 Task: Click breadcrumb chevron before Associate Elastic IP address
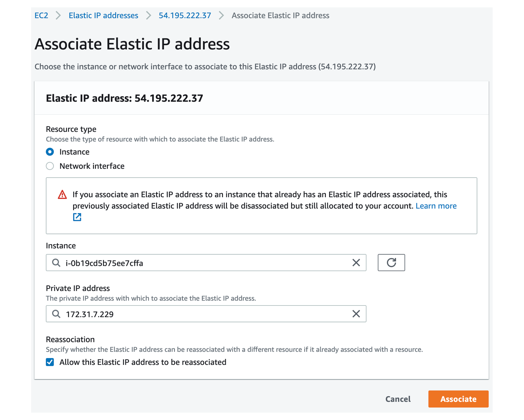pyautogui.click(x=221, y=15)
